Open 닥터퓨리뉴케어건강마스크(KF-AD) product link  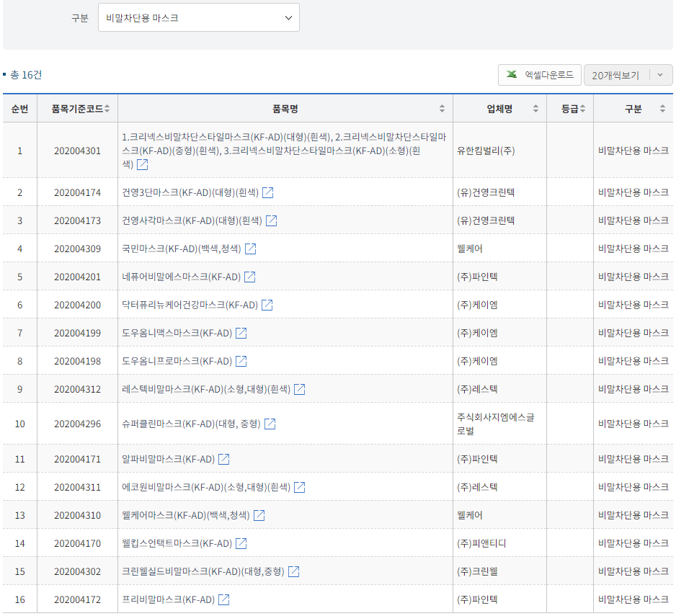pos(190,305)
